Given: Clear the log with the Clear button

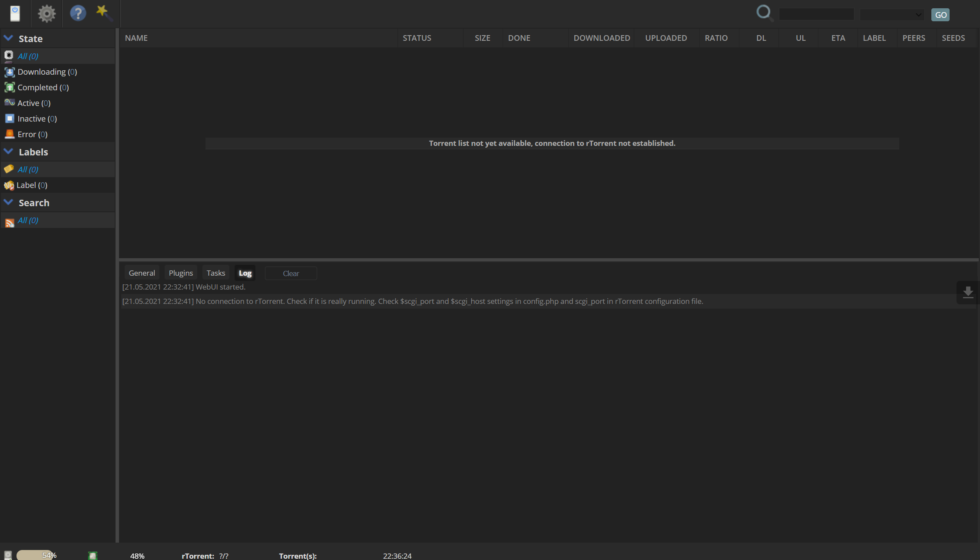Looking at the screenshot, I should [x=290, y=273].
